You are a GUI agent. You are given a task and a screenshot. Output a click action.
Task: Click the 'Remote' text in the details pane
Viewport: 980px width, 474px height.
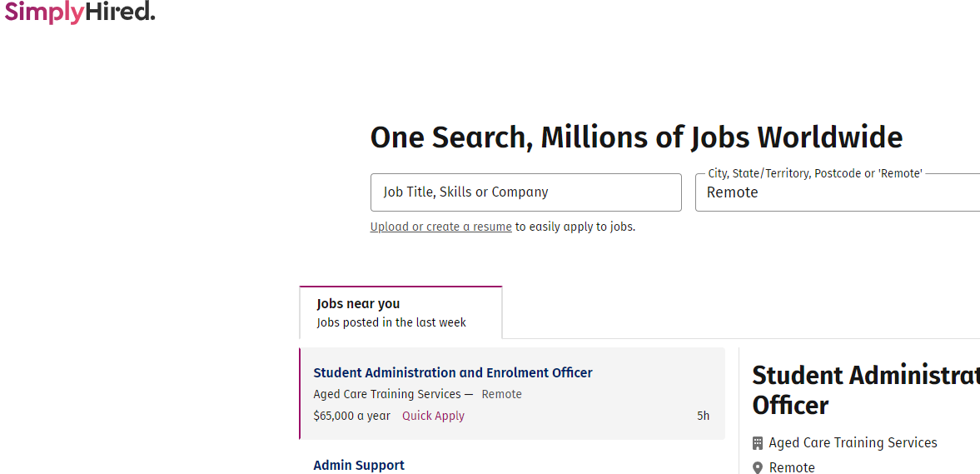coord(792,468)
